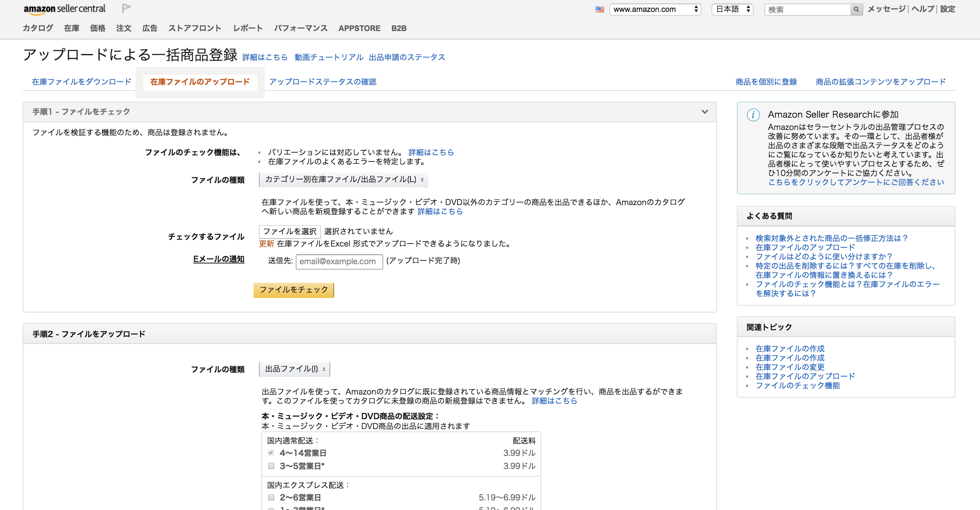Open the 在庫 menu
This screenshot has height=510, width=980.
(72, 28)
